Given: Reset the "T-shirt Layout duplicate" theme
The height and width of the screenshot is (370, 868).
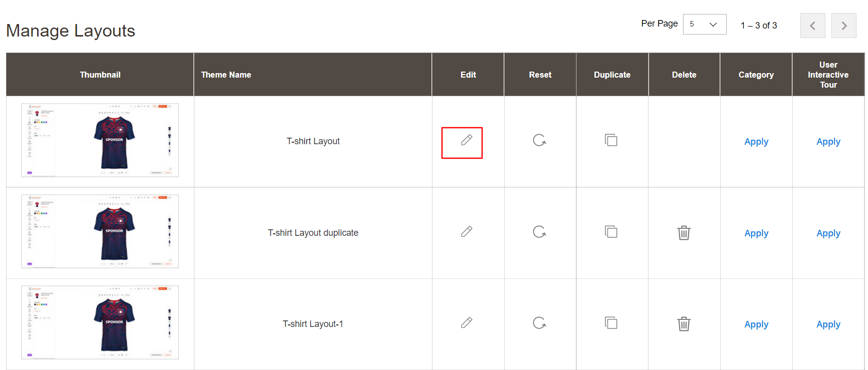Looking at the screenshot, I should [x=540, y=232].
